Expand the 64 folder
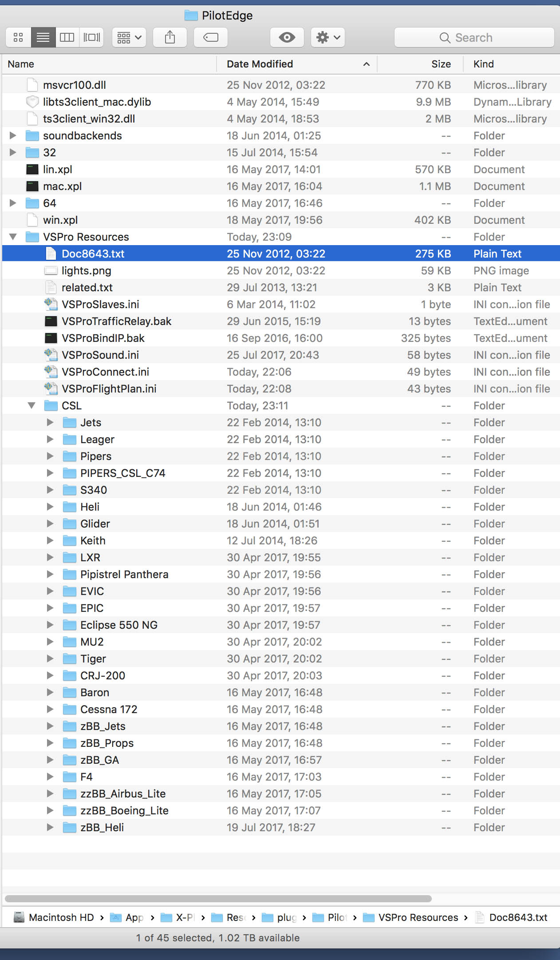 tap(13, 203)
